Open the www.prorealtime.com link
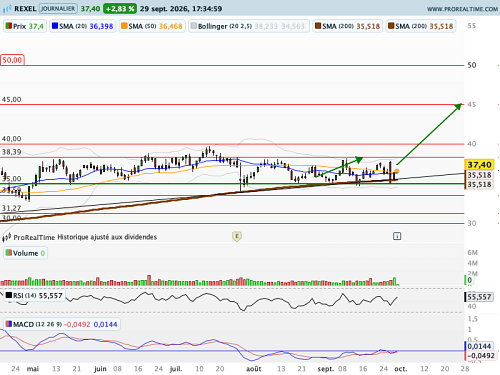 click(462, 9)
